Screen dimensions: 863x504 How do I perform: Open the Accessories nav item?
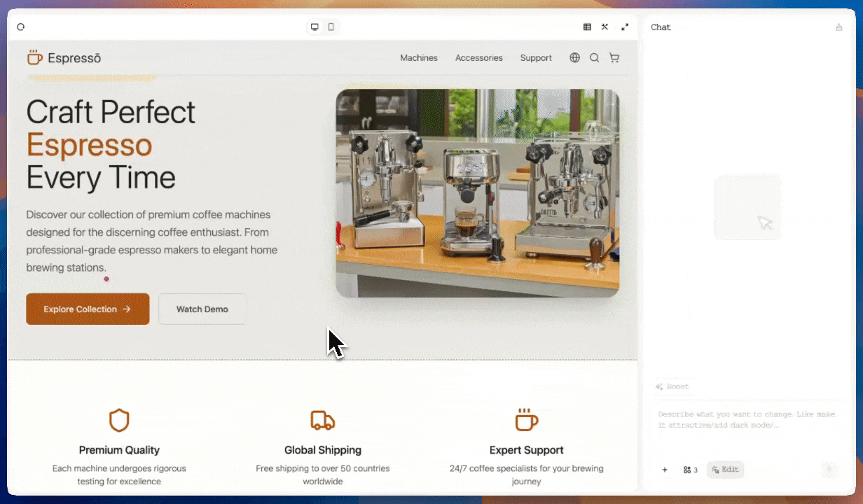[479, 58]
